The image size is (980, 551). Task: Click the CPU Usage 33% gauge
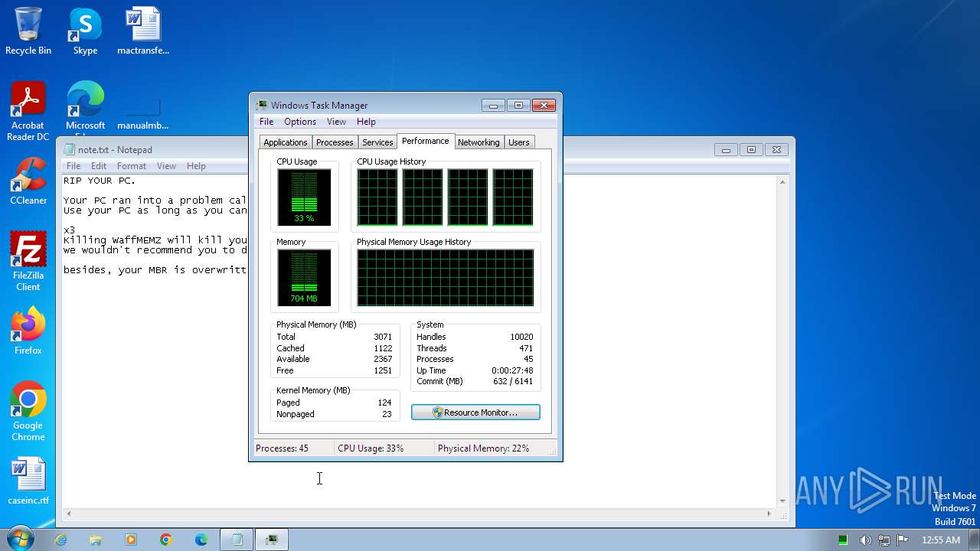point(304,197)
